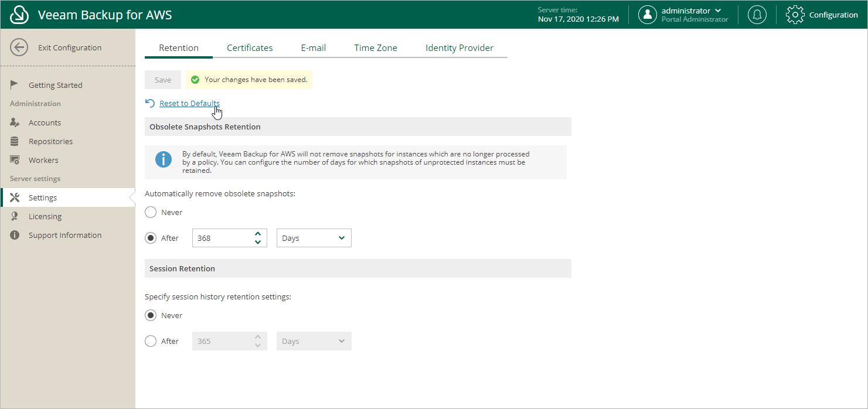Increase the 368 days value with up arrow

click(258, 234)
